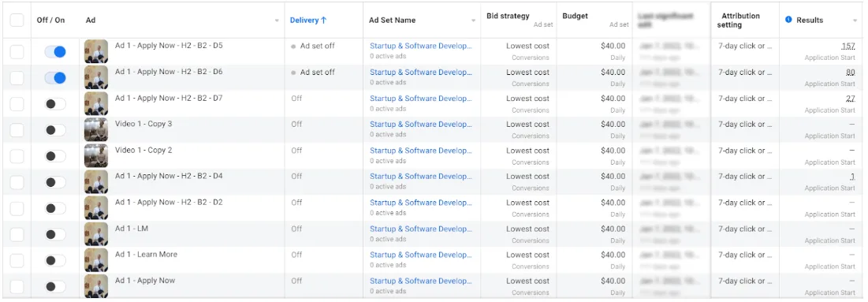Tick checkbox for row ending 'B2 - D7'

[17, 103]
